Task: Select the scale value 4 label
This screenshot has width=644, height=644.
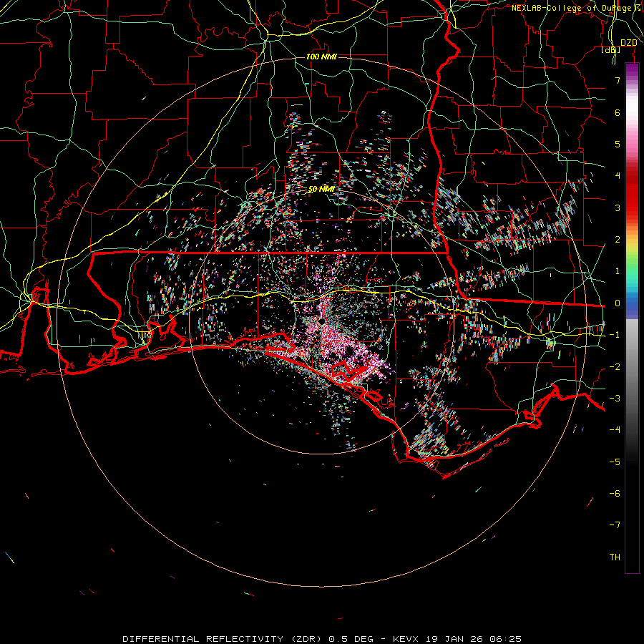Action: click(x=618, y=176)
